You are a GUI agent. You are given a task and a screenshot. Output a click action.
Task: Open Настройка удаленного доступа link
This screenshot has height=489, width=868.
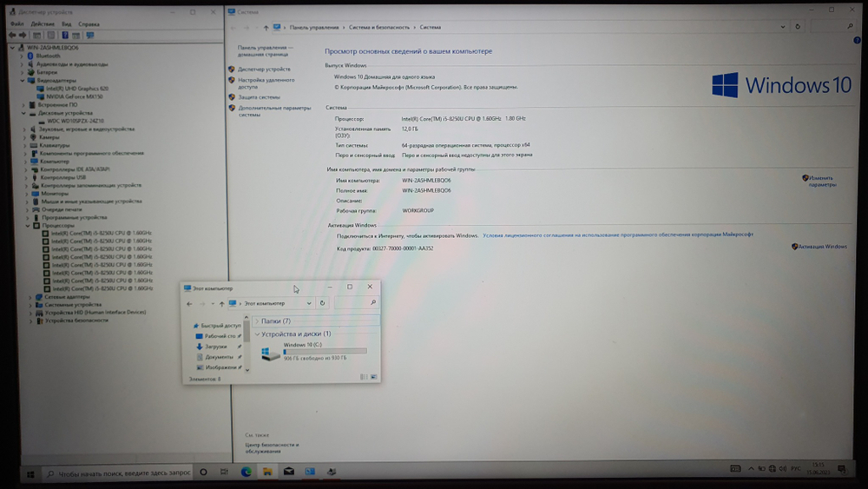(x=266, y=83)
